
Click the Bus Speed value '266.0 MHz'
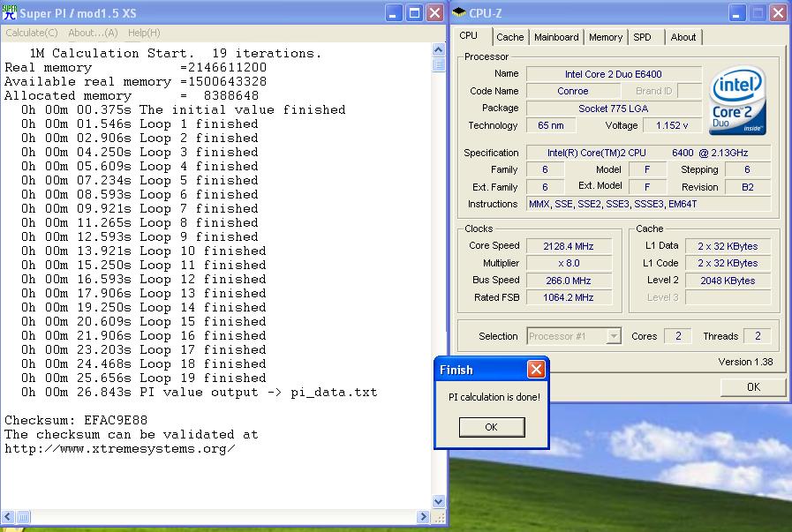(569, 281)
